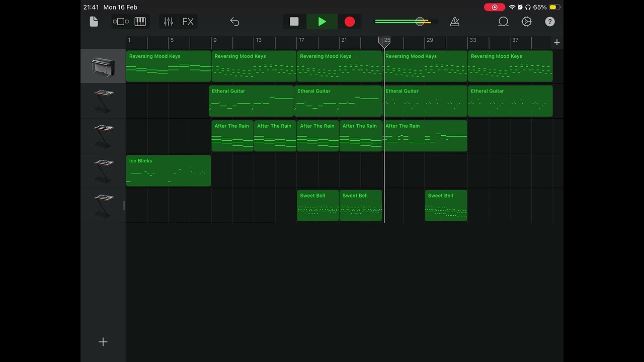Image resolution: width=644 pixels, height=362 pixels.
Task: Switch to the track view browser button
Action: click(121, 22)
